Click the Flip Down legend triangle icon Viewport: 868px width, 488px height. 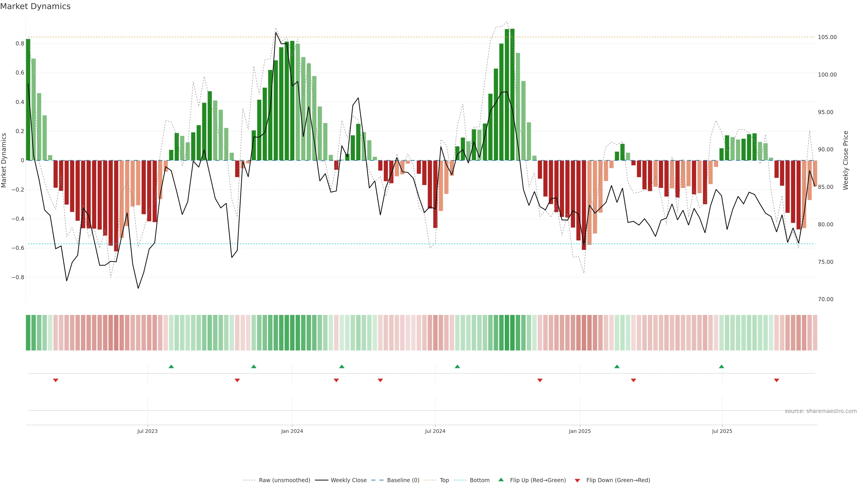tap(577, 481)
